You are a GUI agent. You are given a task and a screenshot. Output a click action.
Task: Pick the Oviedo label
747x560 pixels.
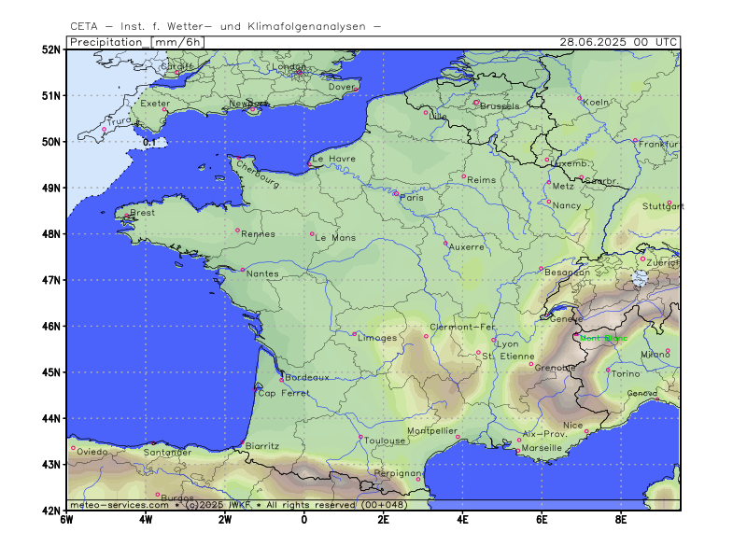coord(92,452)
